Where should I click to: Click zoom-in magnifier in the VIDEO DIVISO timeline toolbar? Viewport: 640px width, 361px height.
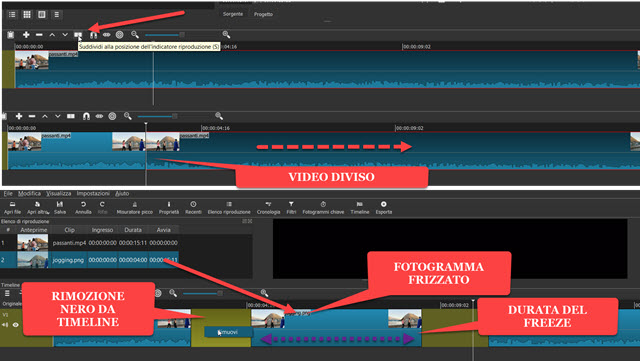tap(219, 116)
